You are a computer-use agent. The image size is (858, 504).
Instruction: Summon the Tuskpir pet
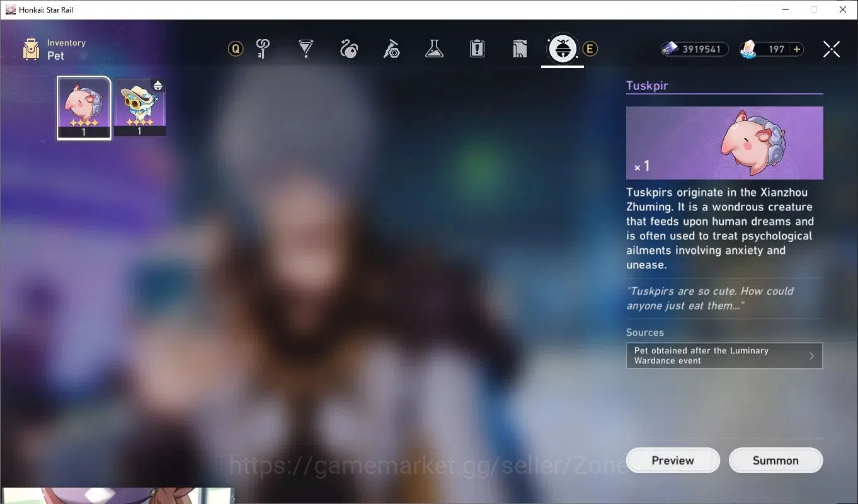(775, 461)
